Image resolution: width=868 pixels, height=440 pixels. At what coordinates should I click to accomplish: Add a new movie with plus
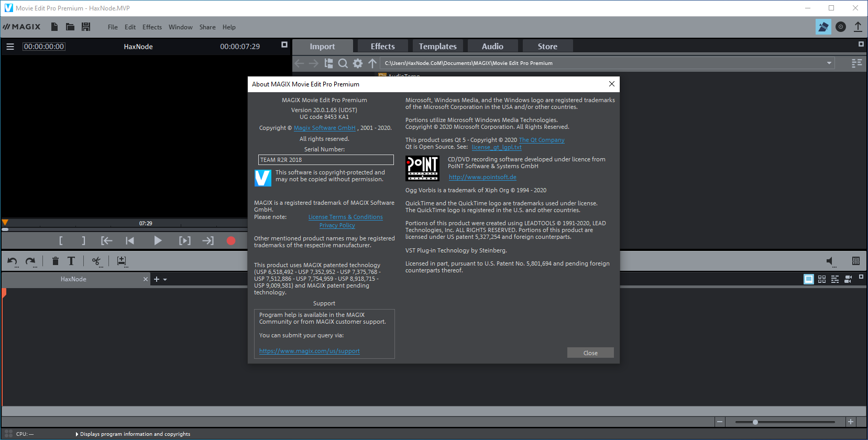(x=157, y=279)
